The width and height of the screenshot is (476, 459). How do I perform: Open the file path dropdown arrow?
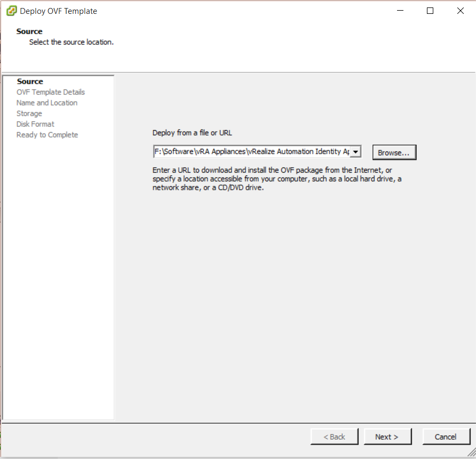click(355, 151)
